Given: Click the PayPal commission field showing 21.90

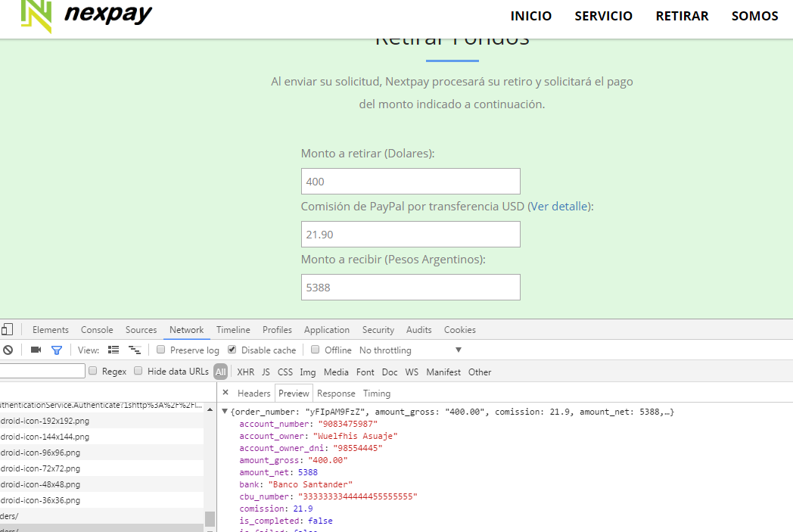Looking at the screenshot, I should (x=411, y=234).
